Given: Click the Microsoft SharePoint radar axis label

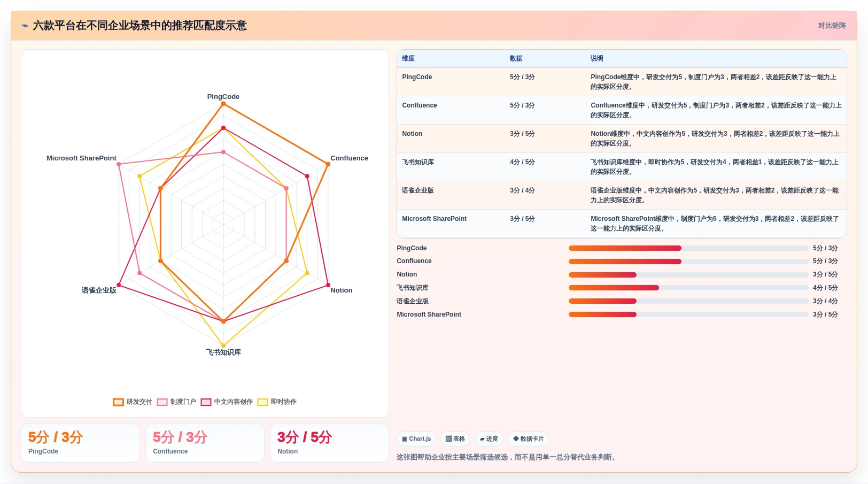Looking at the screenshot, I should coord(81,158).
